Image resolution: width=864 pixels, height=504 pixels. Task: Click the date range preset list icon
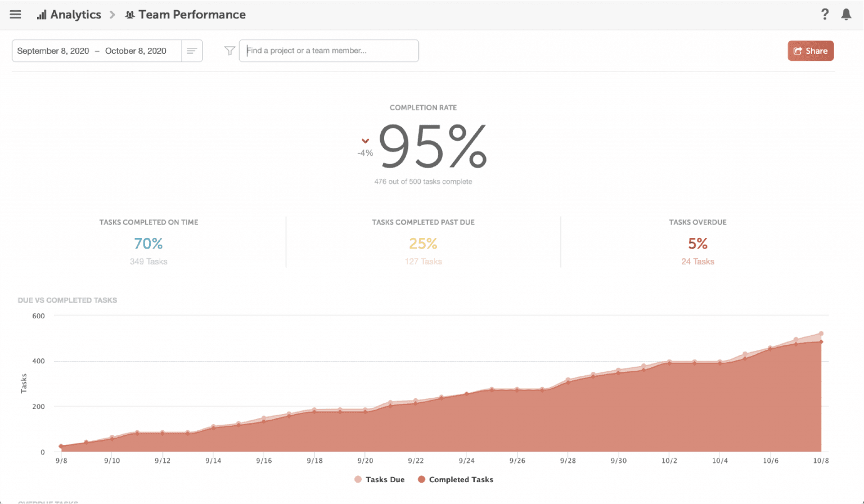192,51
